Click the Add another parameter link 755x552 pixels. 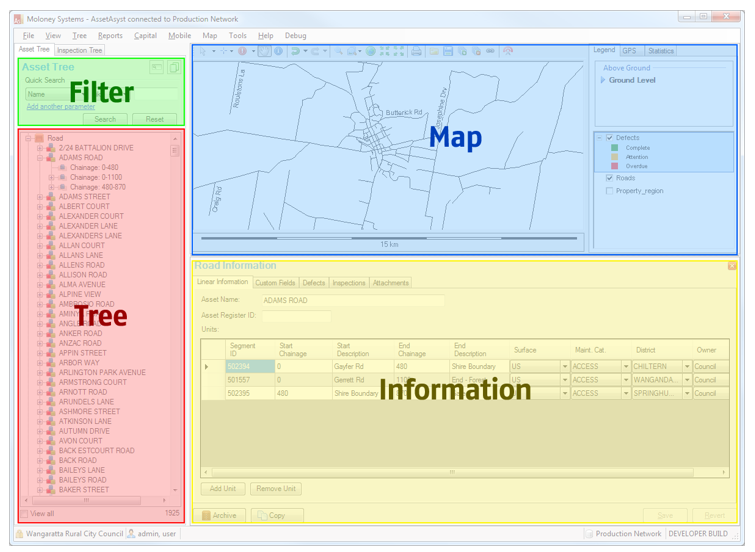click(61, 106)
